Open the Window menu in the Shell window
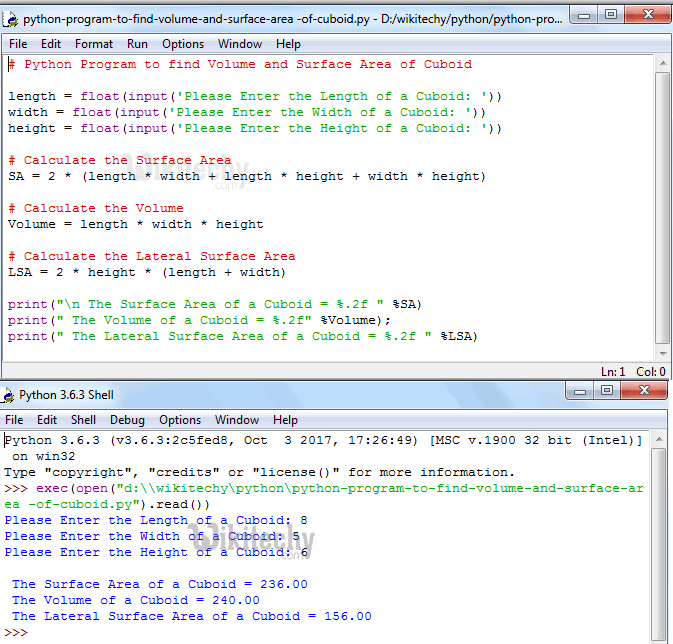This screenshot has width=673, height=644. (237, 420)
